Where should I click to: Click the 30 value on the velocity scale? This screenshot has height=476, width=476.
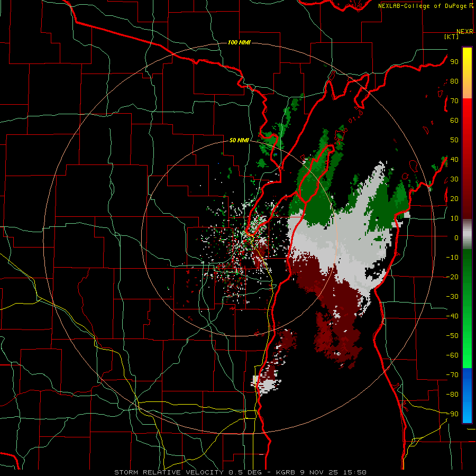(454, 179)
